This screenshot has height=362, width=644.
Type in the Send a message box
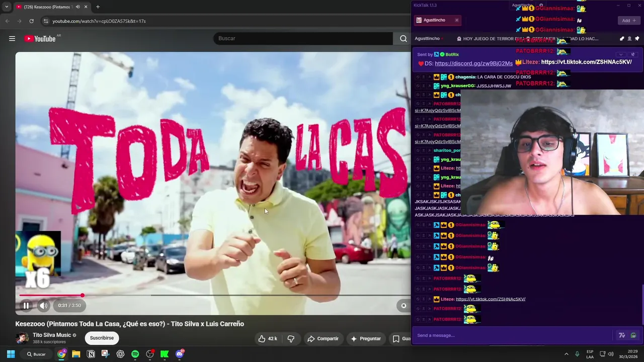pyautogui.click(x=513, y=335)
